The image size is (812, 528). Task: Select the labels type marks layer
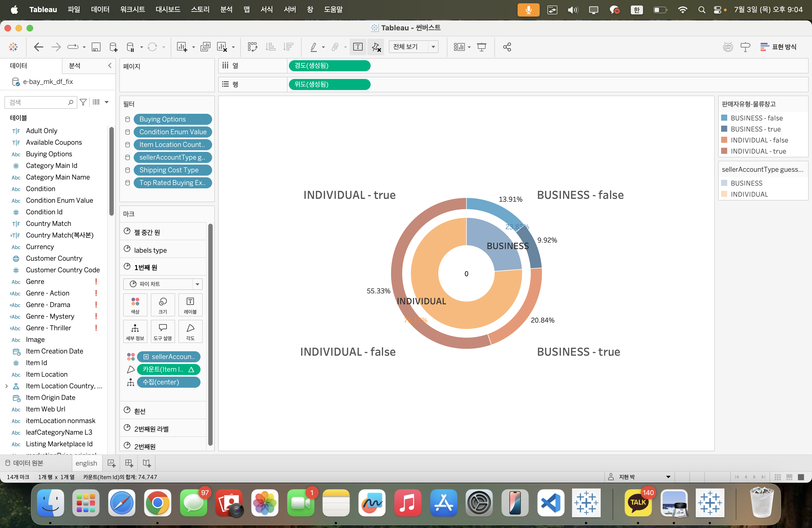tap(163, 250)
